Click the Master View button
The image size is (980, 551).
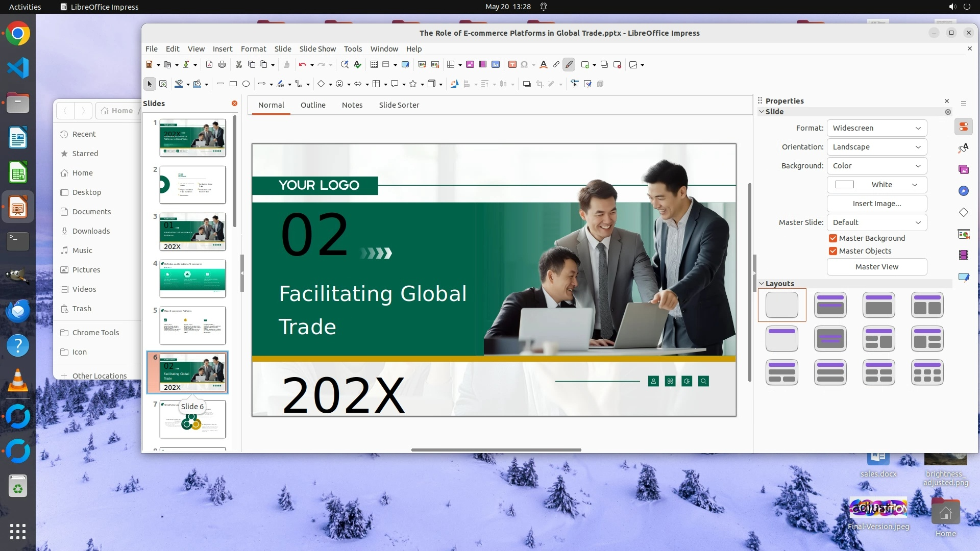(876, 267)
